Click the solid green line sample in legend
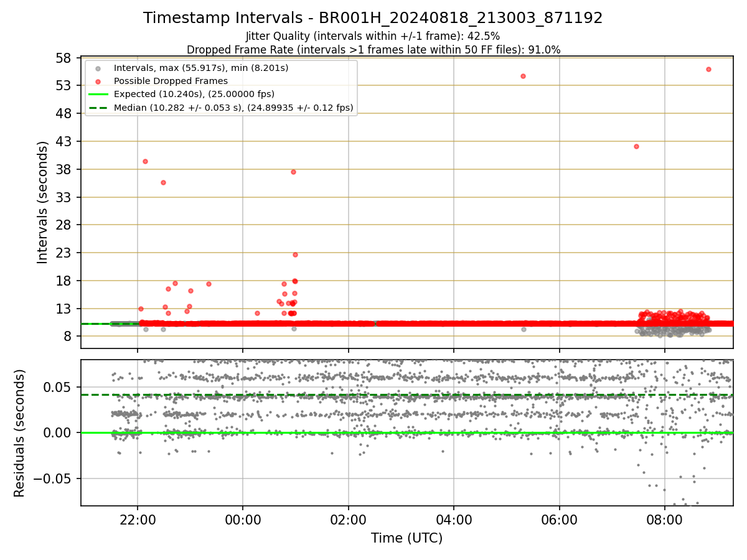 click(98, 95)
